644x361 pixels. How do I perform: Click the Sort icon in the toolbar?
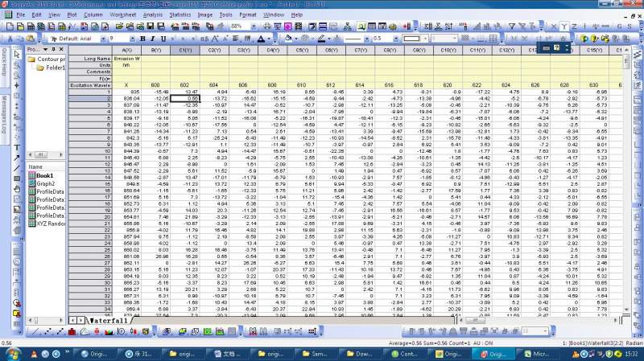click(x=449, y=27)
